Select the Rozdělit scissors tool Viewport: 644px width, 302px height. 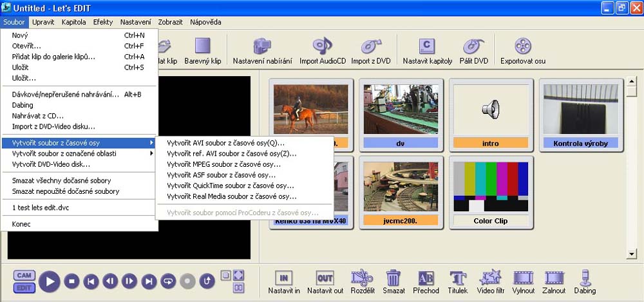362,278
